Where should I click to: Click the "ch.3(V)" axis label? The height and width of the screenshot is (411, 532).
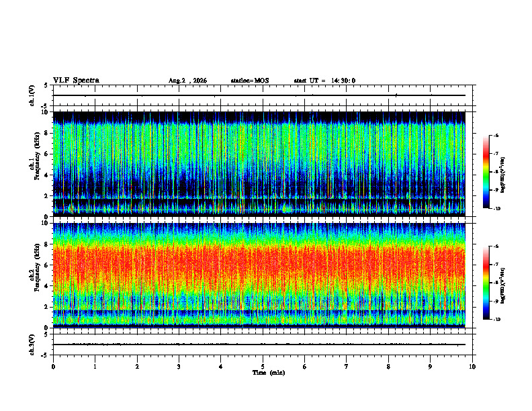pyautogui.click(x=32, y=345)
